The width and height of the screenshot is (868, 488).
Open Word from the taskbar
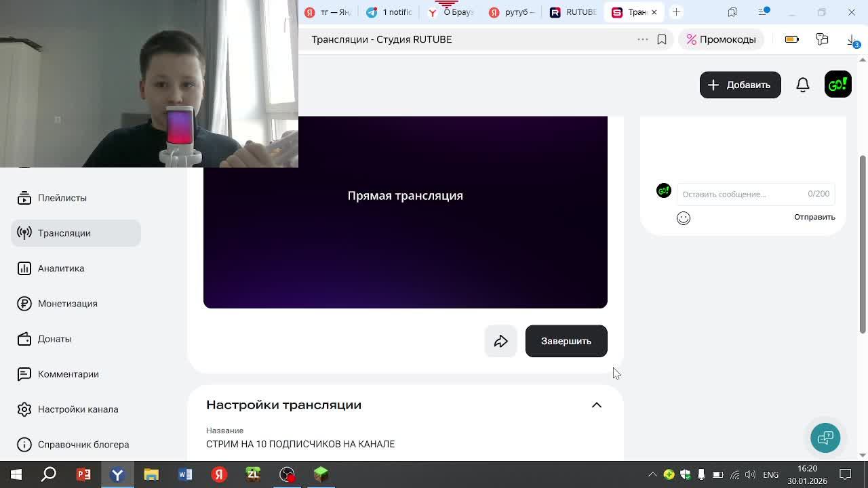pyautogui.click(x=185, y=474)
